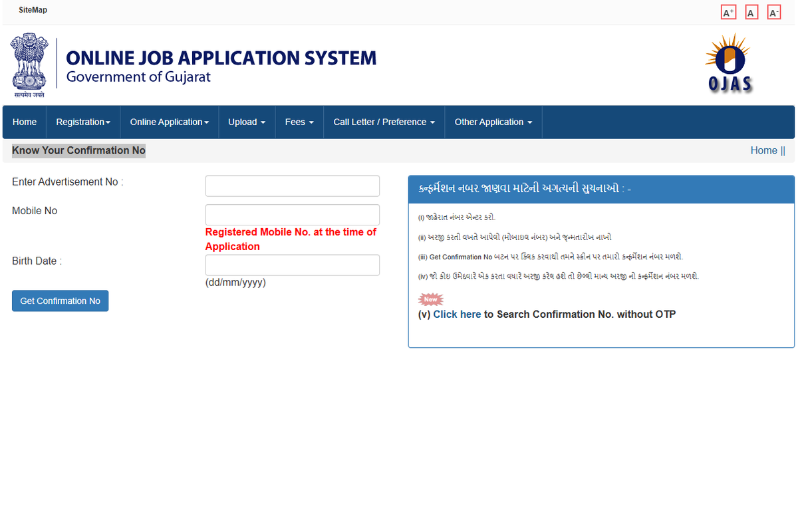Click the Government of Gujarat subtitle
798x532 pixels.
(x=138, y=76)
